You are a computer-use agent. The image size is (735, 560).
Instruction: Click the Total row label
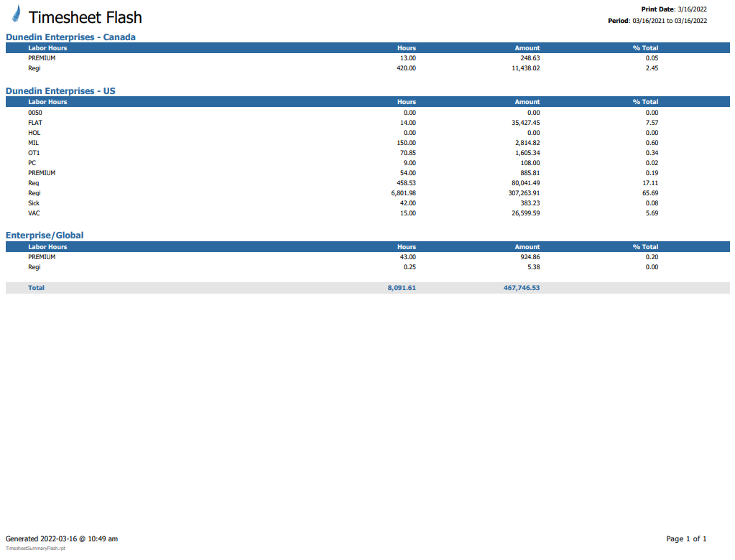(36, 288)
